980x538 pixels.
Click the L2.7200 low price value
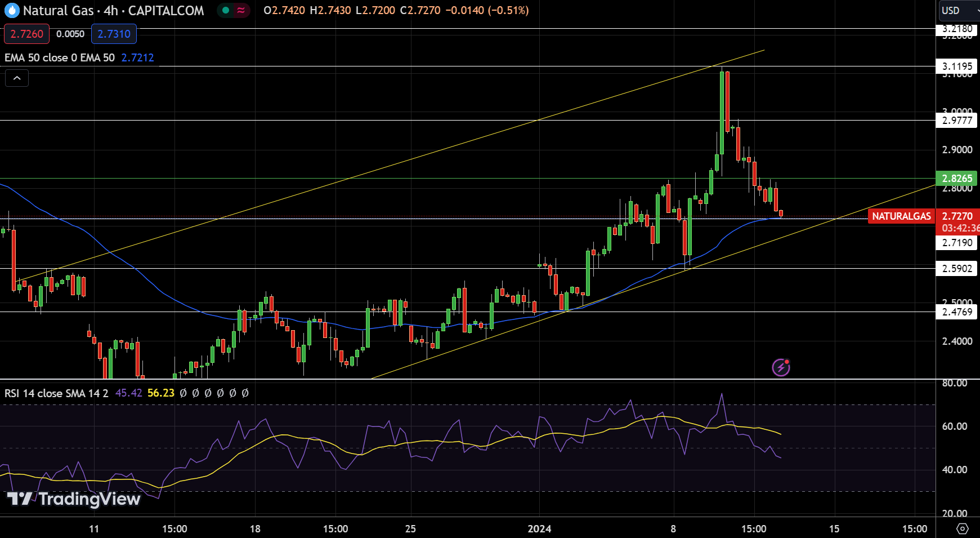click(x=375, y=10)
